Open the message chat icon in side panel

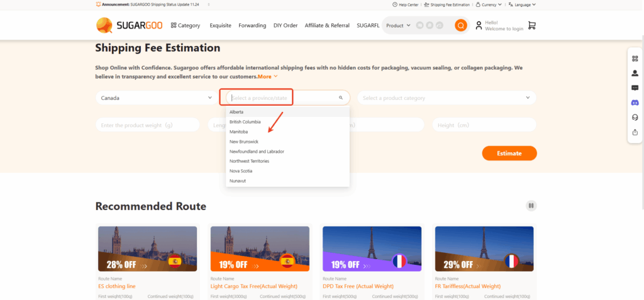pos(635,88)
